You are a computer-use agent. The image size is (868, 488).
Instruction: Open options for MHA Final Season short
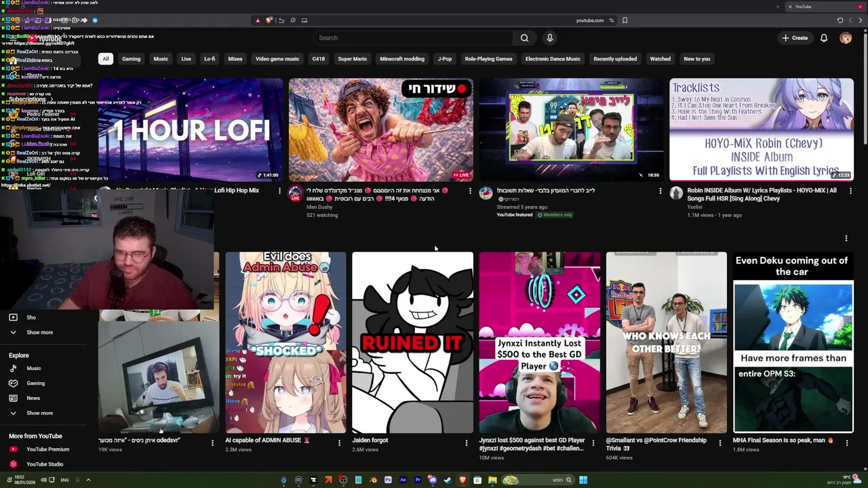pyautogui.click(x=846, y=443)
